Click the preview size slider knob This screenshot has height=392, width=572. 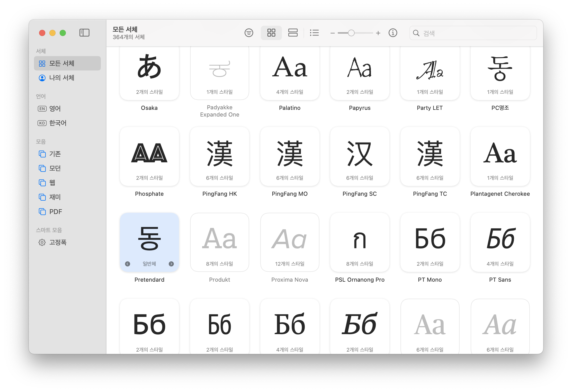tap(351, 33)
